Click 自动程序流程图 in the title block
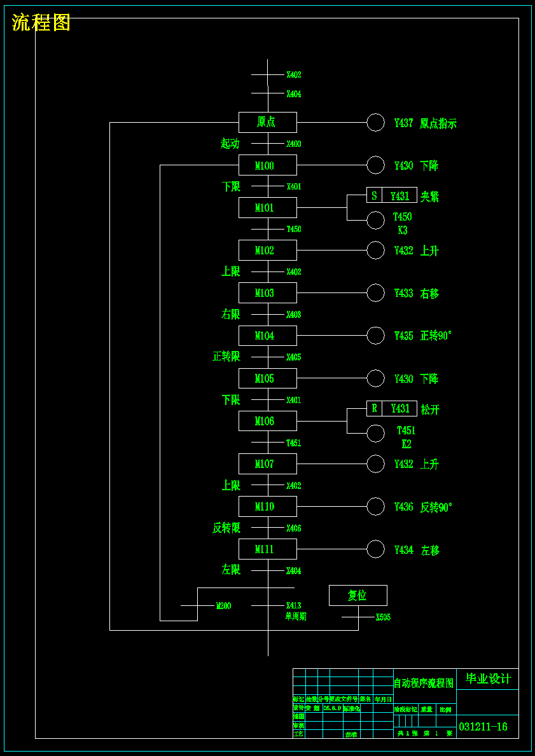This screenshot has height=756, width=535. pos(424,683)
